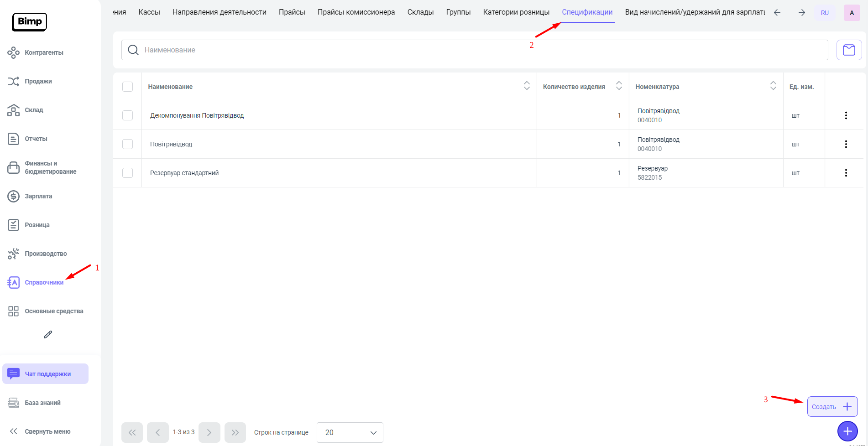Open the Контрагенты sidebar section
The width and height of the screenshot is (868, 446).
point(44,53)
